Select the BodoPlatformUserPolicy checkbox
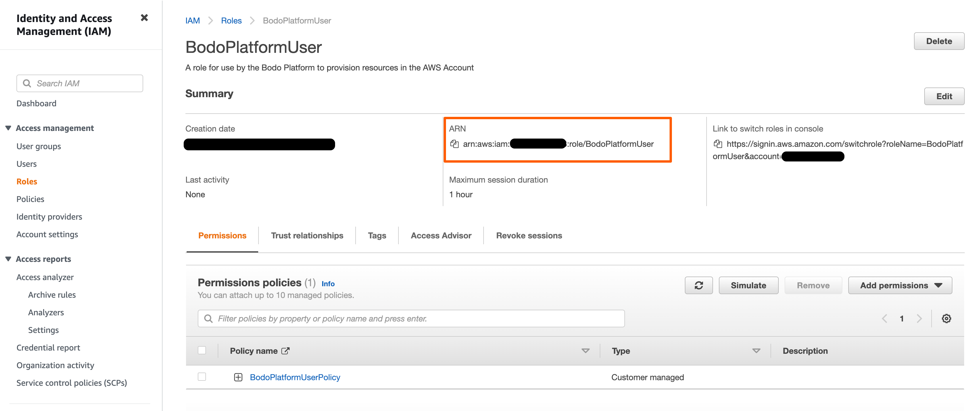Screen dimensions: 980x411 coord(202,377)
